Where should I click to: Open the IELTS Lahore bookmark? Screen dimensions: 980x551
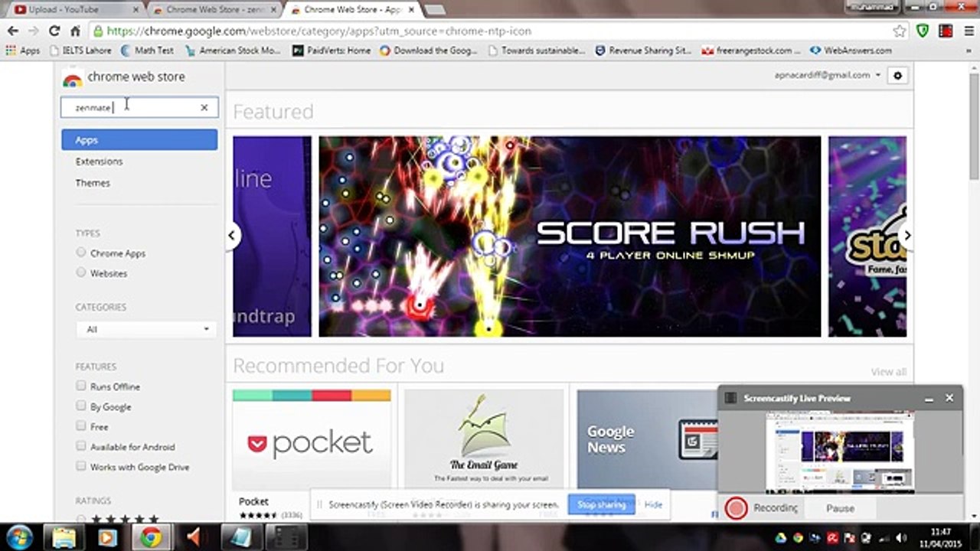[x=82, y=51]
